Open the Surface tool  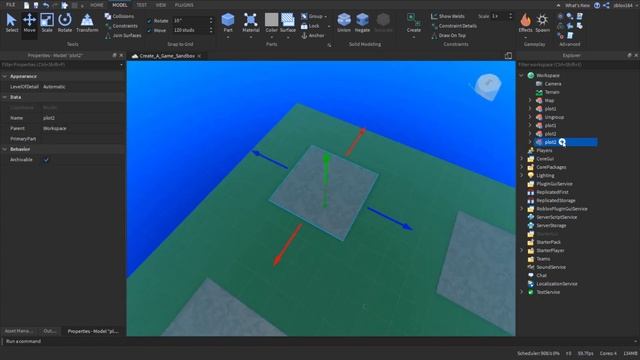click(288, 23)
